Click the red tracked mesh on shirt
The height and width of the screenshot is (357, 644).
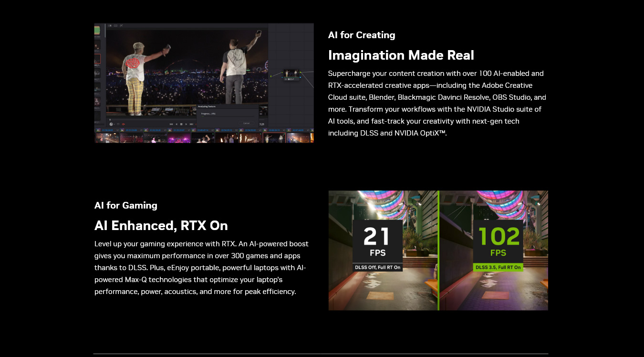[133, 63]
